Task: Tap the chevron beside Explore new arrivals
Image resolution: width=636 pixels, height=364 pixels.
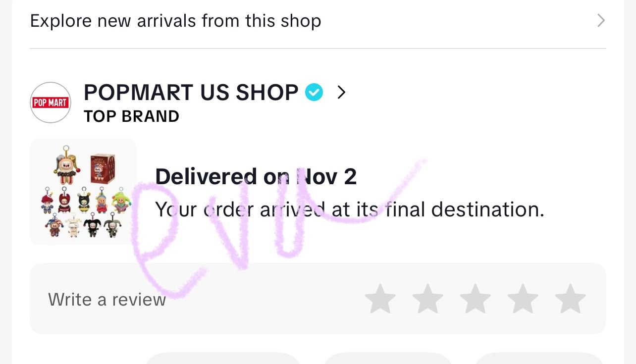Action: click(x=601, y=21)
